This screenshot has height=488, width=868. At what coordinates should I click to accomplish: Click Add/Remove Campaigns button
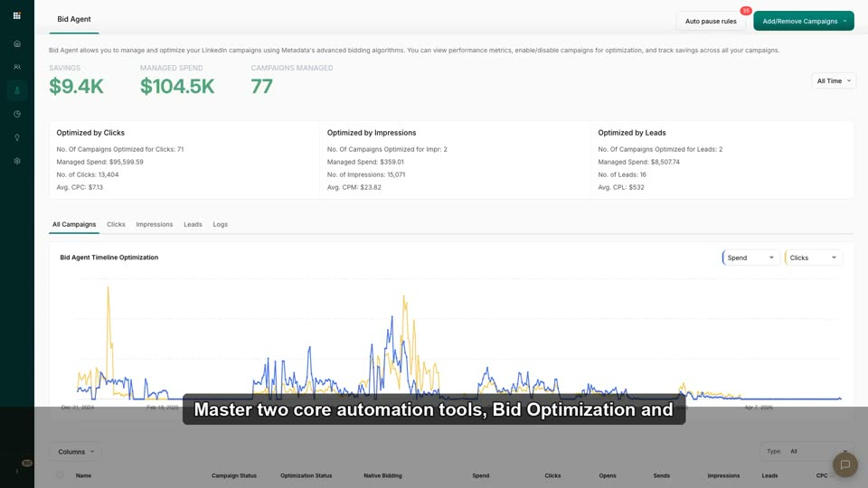(x=803, y=21)
